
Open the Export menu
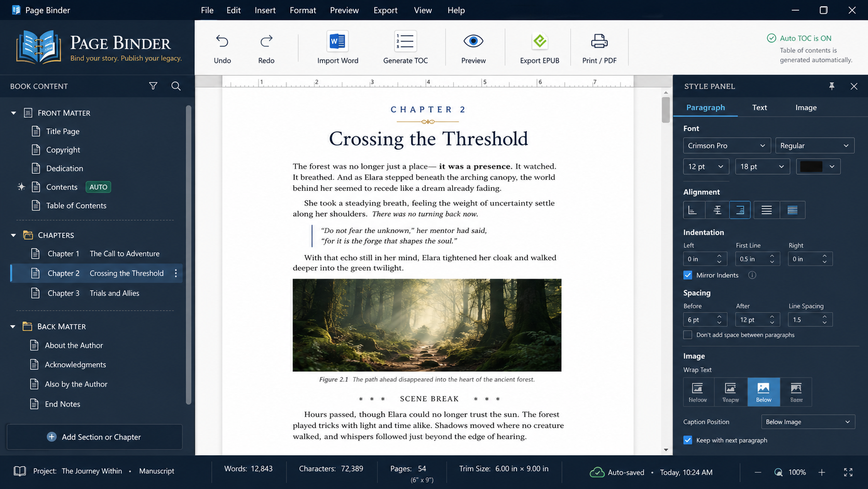pos(385,10)
